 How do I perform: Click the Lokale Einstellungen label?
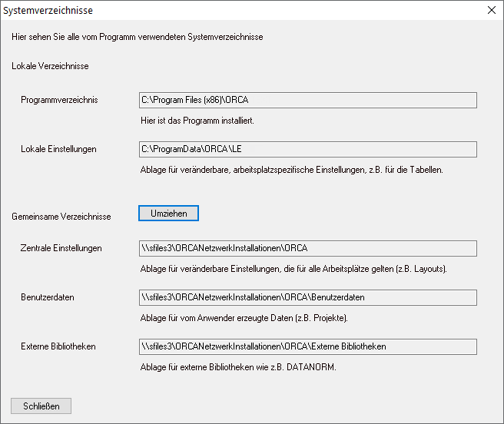[x=58, y=149]
